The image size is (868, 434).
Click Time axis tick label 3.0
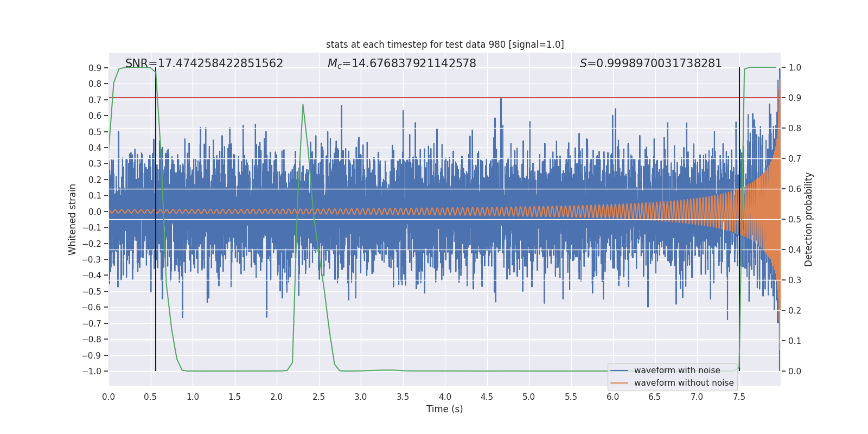pos(361,397)
